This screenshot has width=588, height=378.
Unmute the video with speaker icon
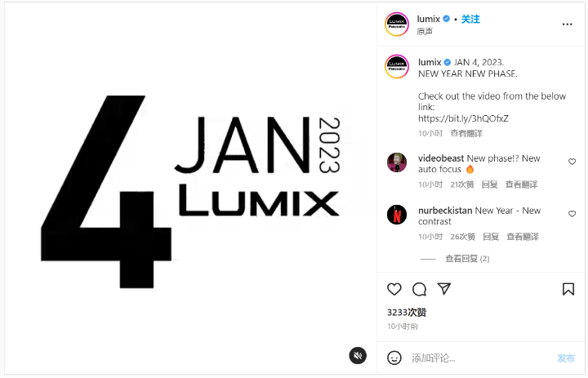tap(358, 355)
